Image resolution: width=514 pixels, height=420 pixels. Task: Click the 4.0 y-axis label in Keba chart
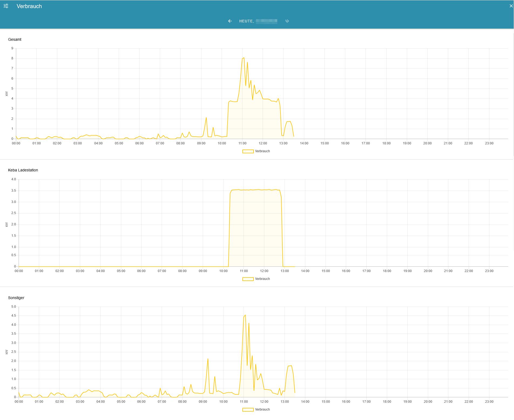(x=13, y=179)
